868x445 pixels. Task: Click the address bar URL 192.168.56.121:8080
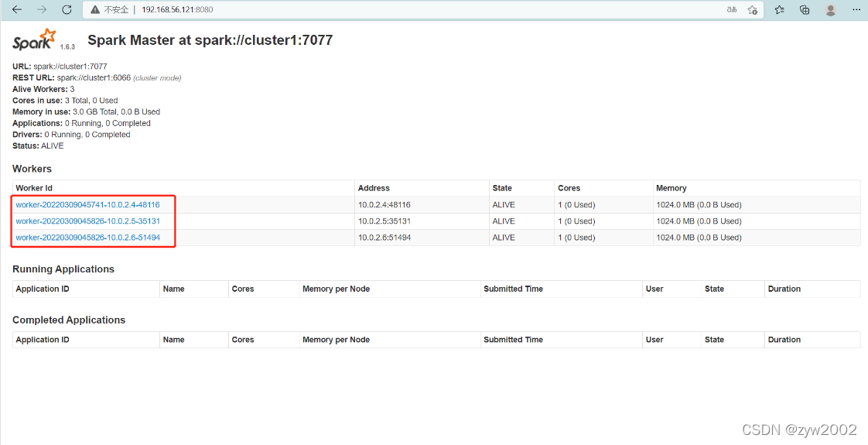coord(177,9)
